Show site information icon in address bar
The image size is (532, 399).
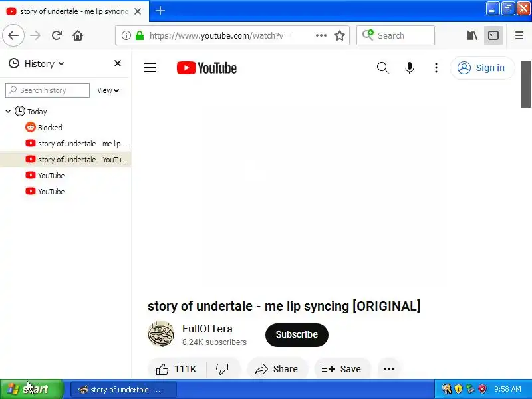coord(126,35)
